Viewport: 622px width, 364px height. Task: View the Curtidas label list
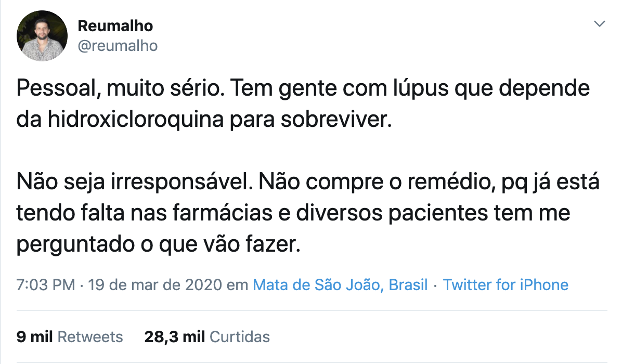pos(240,336)
